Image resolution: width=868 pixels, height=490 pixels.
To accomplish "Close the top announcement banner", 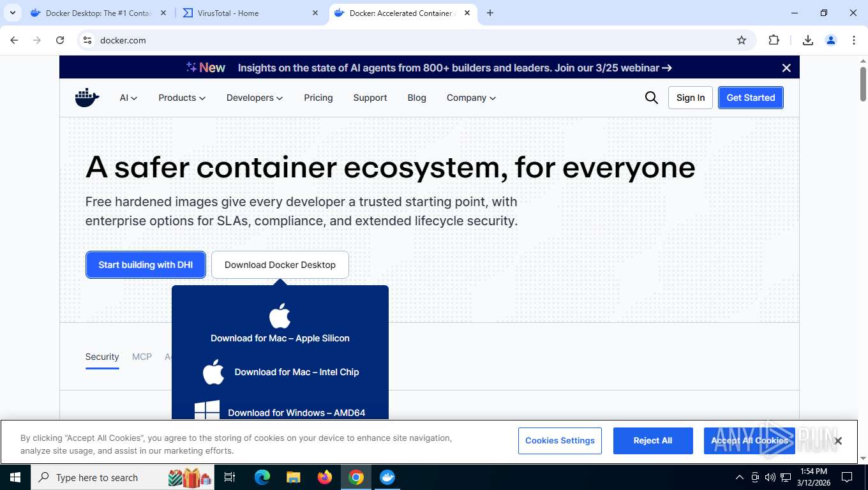I will 786,68.
